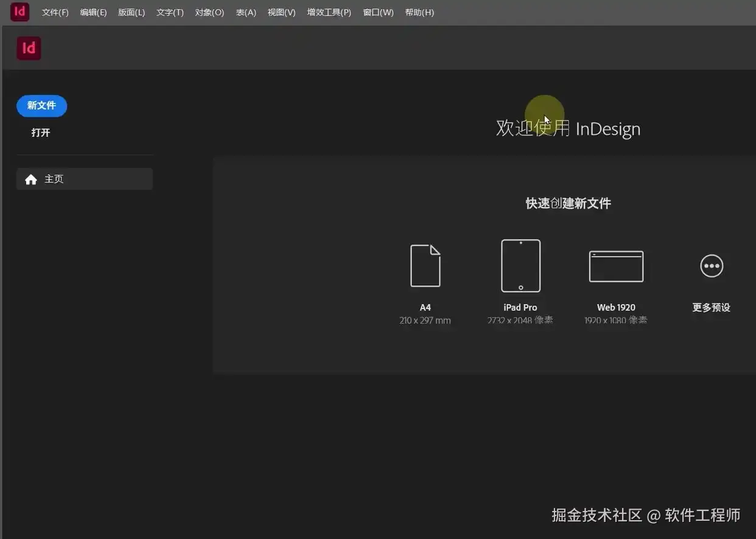Open the 表(A) menu
Screen dimensions: 756x539
click(x=246, y=12)
